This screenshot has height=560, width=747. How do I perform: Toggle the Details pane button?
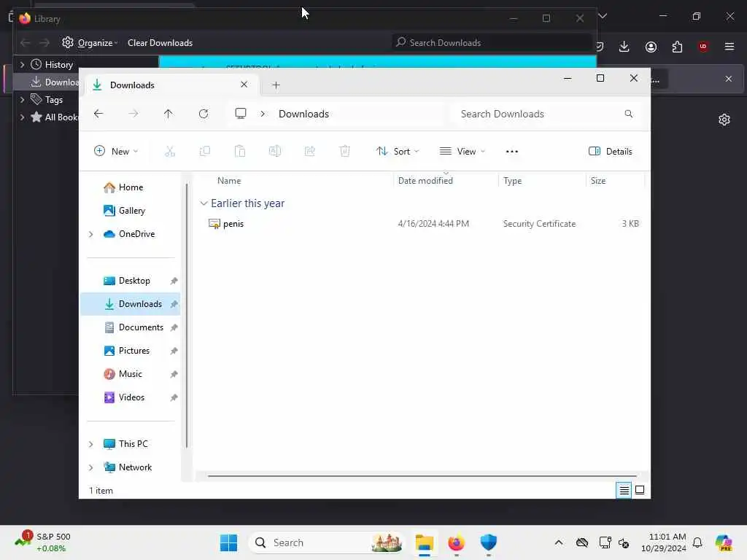(x=611, y=152)
